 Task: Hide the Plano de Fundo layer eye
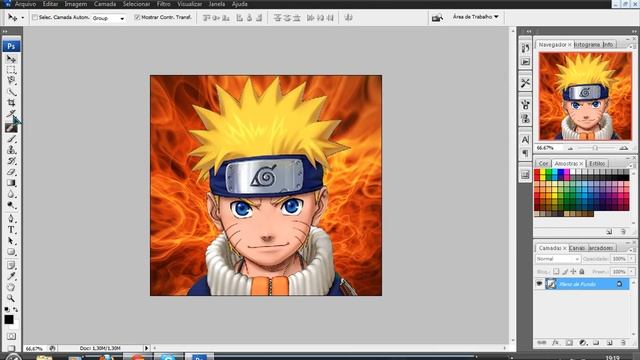click(x=539, y=284)
